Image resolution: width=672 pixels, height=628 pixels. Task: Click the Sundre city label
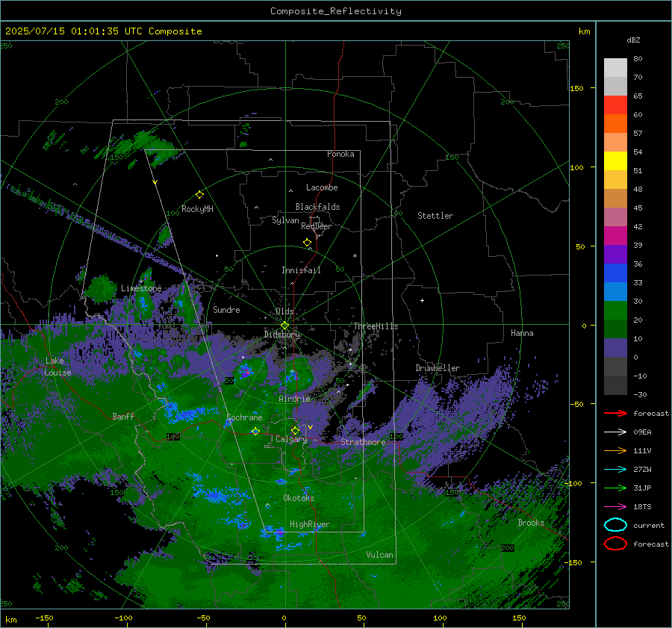click(226, 309)
